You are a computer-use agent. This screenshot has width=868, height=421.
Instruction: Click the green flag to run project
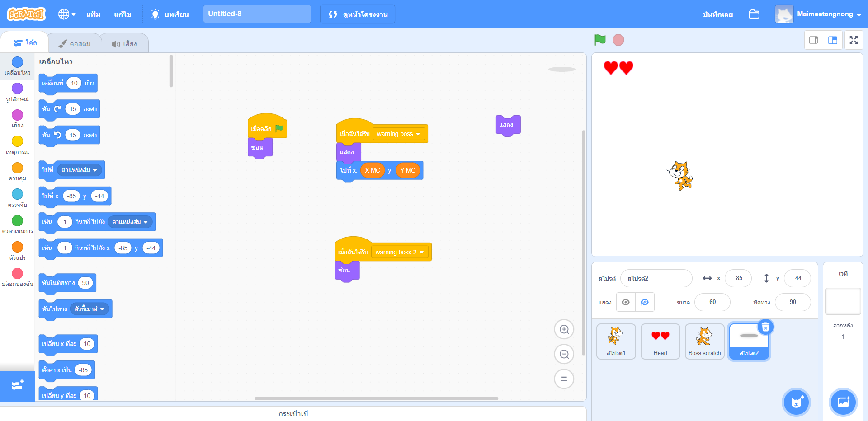tap(600, 40)
